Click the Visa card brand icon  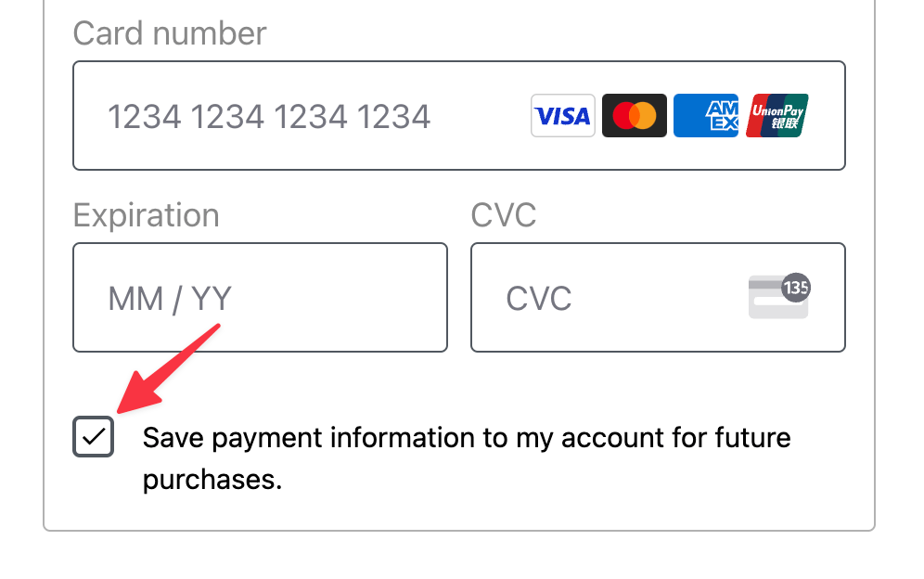point(562,115)
